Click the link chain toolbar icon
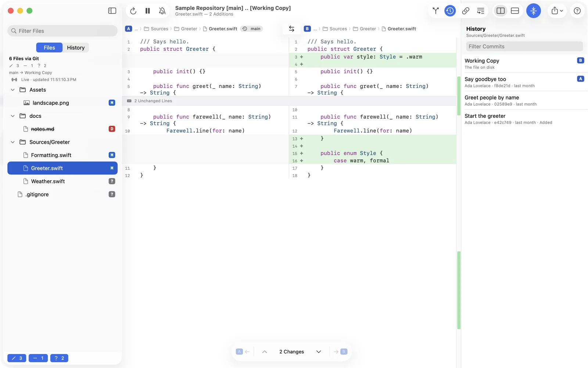The image size is (588, 368). tap(466, 11)
